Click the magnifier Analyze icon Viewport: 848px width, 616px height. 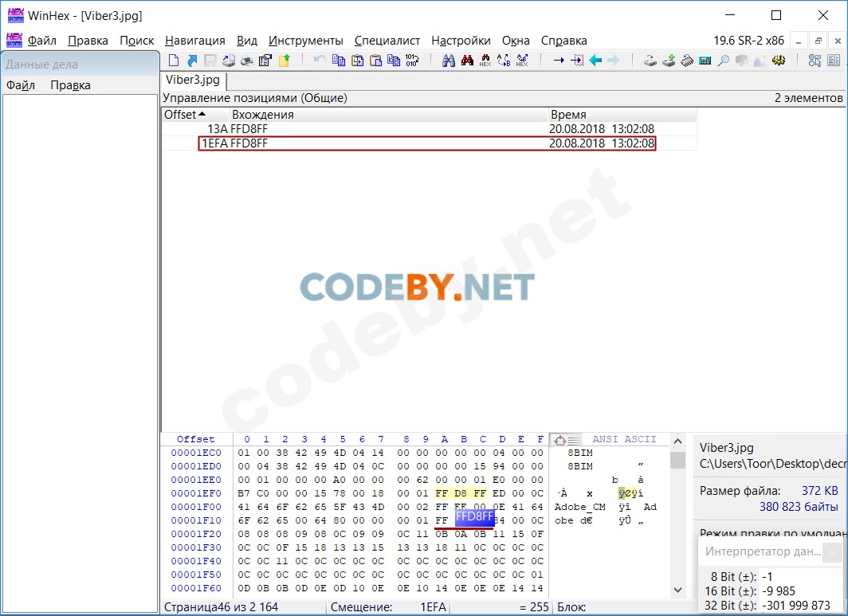(x=723, y=60)
